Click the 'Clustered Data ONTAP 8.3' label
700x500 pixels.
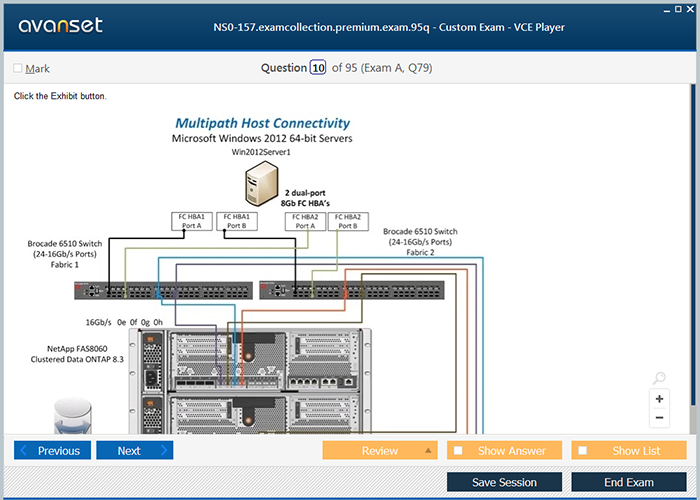[77, 359]
